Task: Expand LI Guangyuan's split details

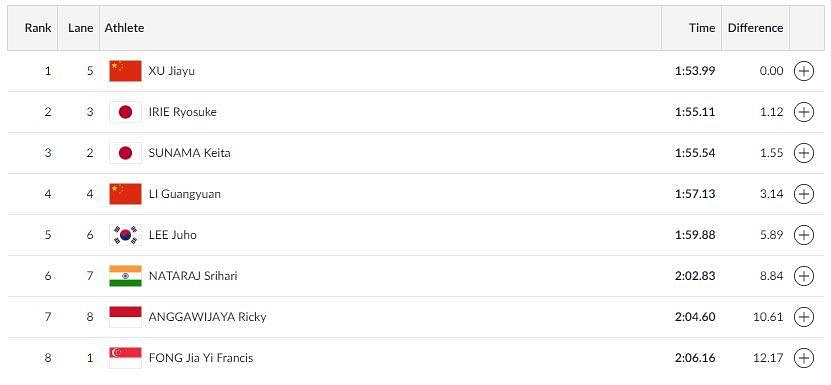Action: click(x=803, y=194)
